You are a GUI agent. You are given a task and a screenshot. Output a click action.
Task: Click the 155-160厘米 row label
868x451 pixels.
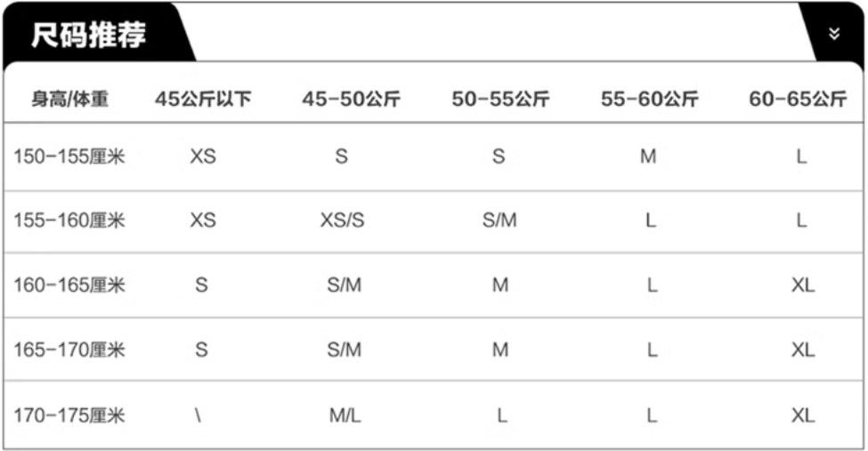[69, 221]
